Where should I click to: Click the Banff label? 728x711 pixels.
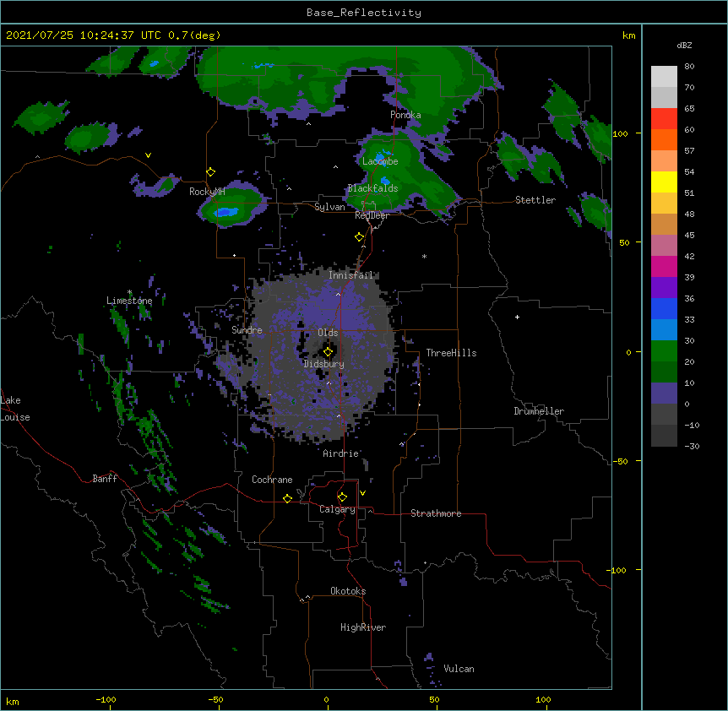pos(105,479)
